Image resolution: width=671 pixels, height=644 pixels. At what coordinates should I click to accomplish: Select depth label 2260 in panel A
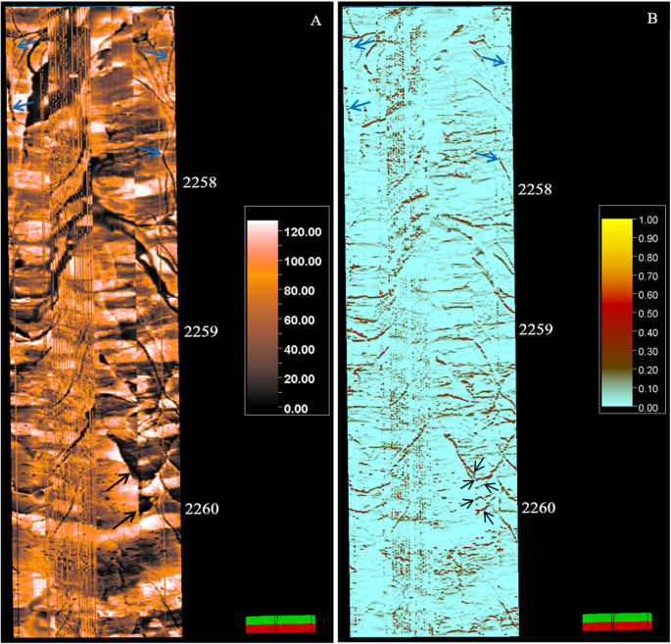[x=202, y=509]
